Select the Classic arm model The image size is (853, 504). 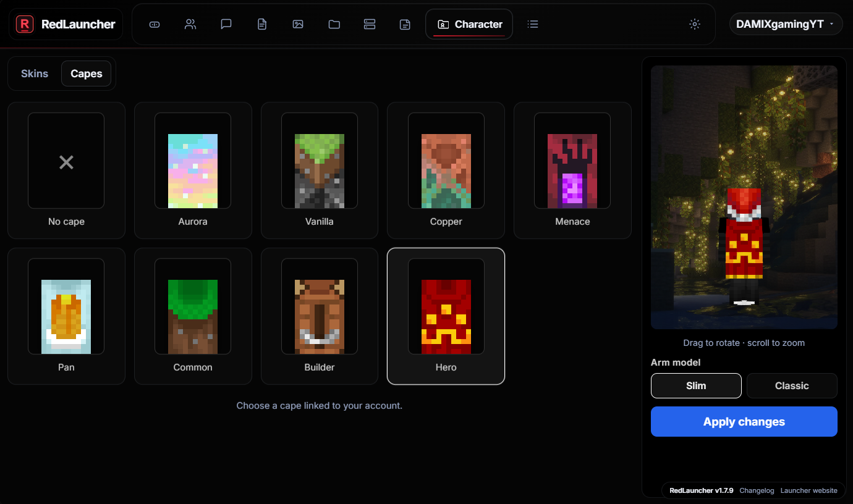(x=792, y=385)
